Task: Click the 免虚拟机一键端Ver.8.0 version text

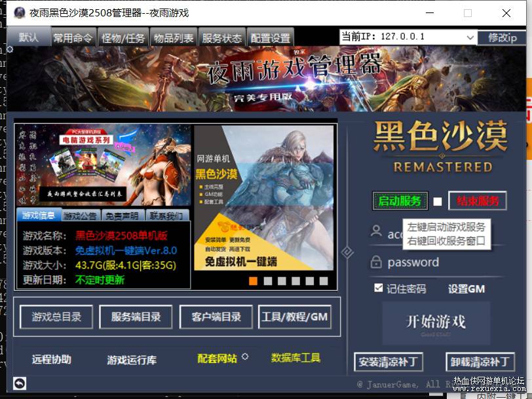Action: point(126,251)
